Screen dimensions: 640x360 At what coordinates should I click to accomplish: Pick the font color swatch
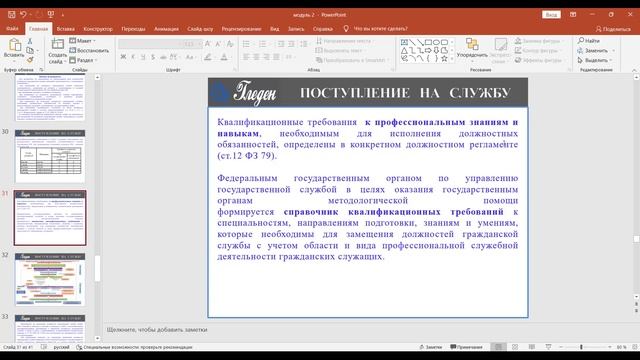point(224,57)
